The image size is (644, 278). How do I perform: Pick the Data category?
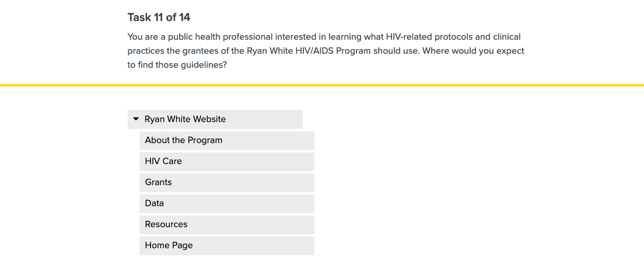[155, 203]
